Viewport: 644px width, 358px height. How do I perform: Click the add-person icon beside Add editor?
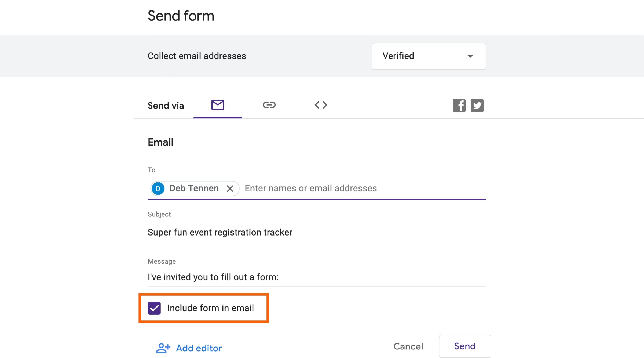click(163, 348)
